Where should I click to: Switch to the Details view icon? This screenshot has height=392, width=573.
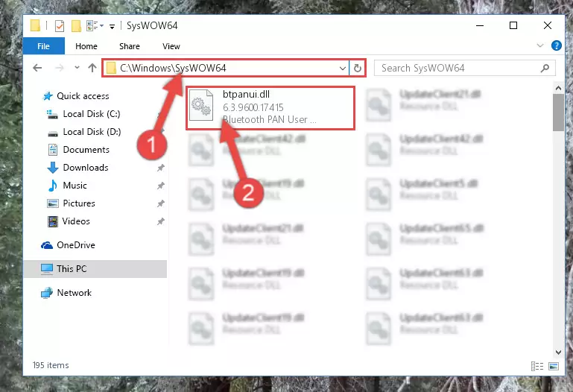click(x=537, y=366)
